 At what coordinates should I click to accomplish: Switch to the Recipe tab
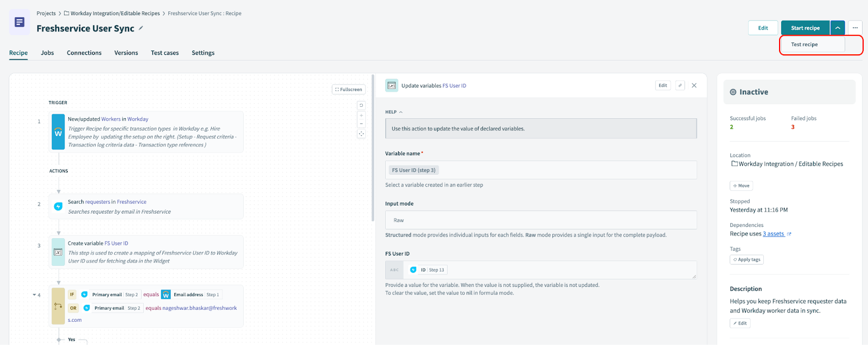click(x=18, y=53)
